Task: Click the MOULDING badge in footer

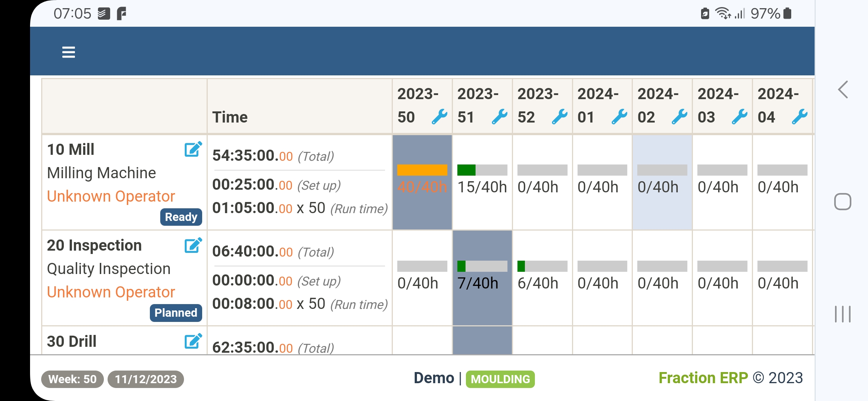Action: tap(500, 379)
